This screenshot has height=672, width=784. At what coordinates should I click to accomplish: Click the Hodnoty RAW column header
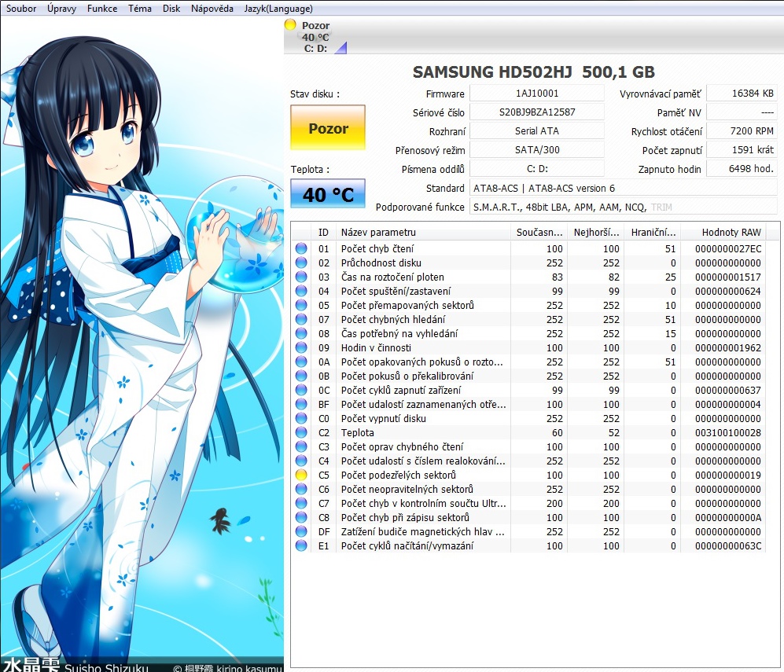click(x=731, y=232)
